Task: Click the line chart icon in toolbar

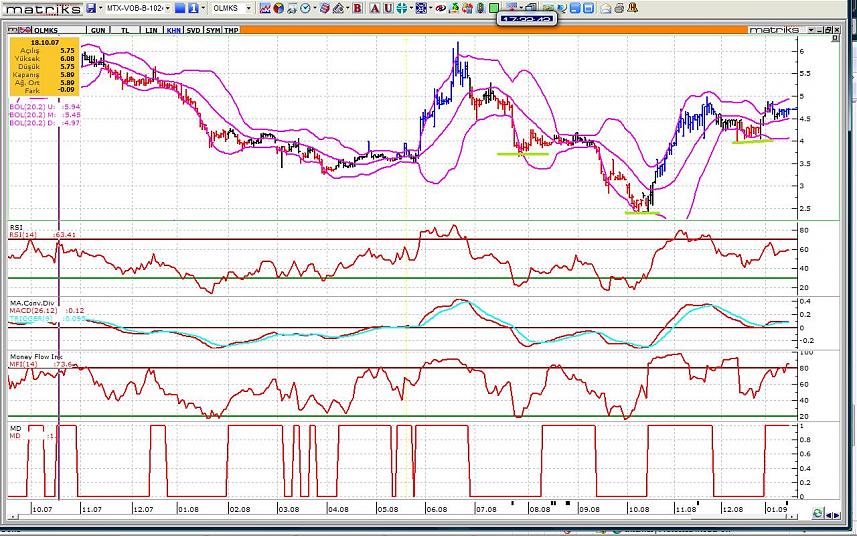Action: (266, 8)
